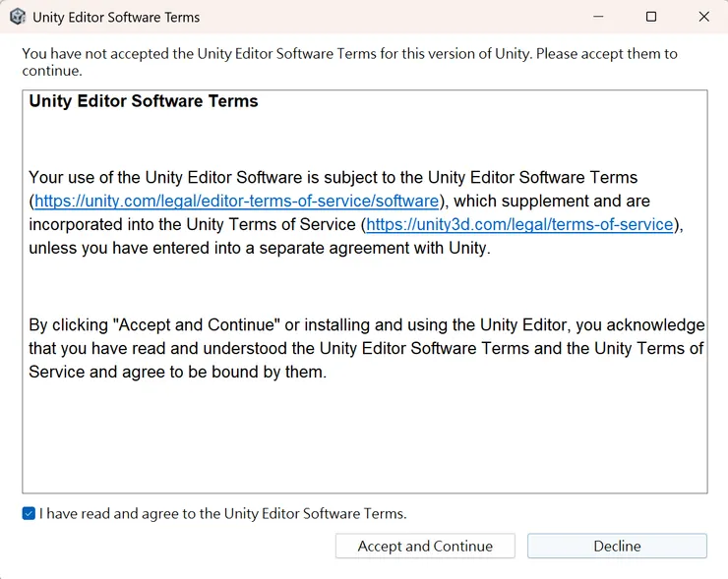Maximize the Software Terms dialog window

(651, 17)
